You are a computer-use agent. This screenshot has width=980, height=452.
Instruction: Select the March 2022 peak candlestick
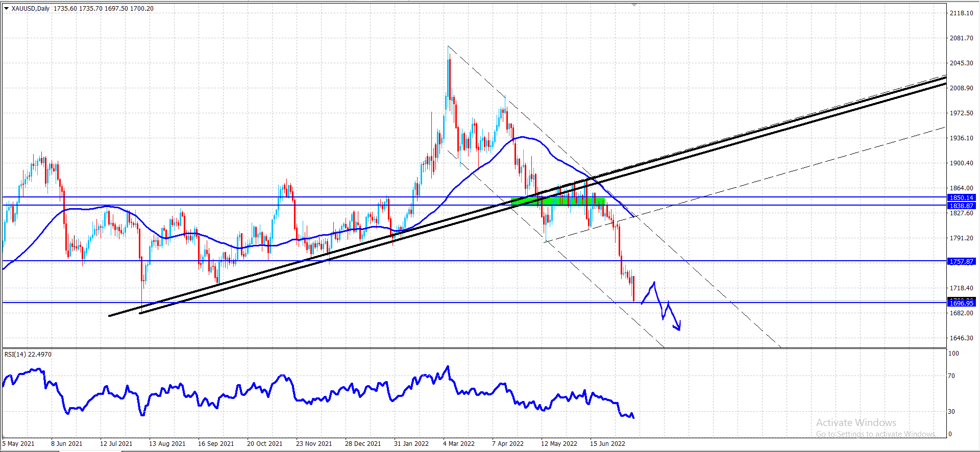pos(449,78)
